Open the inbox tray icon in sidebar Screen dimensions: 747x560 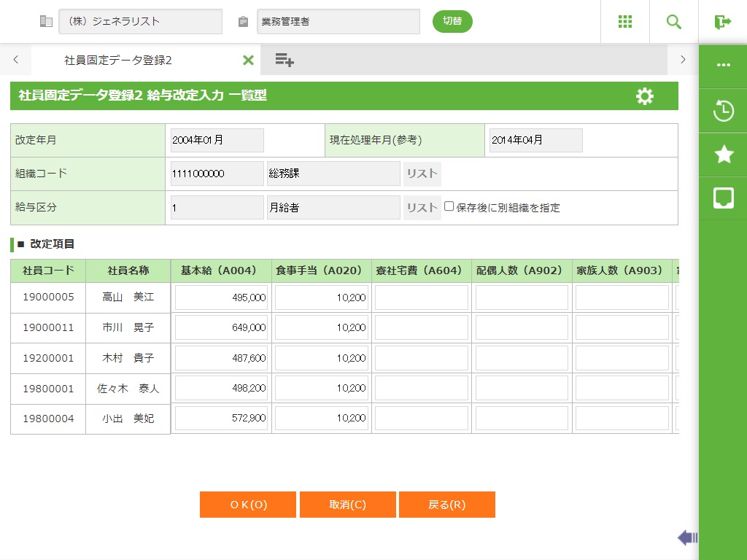point(723,198)
